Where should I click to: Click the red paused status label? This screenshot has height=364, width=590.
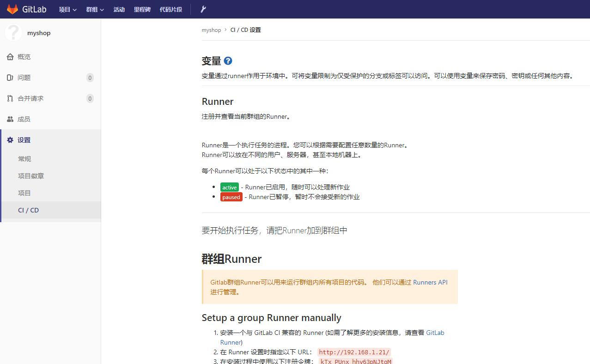click(x=231, y=197)
